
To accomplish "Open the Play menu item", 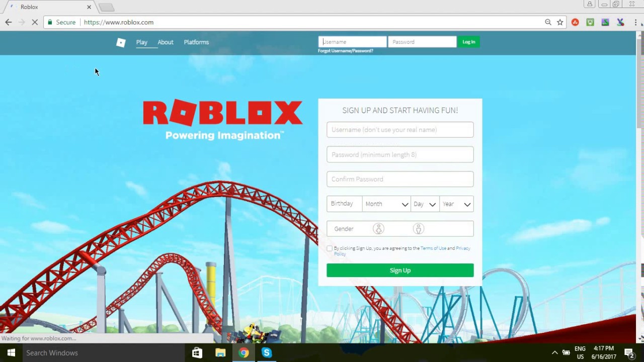I will pyautogui.click(x=142, y=42).
